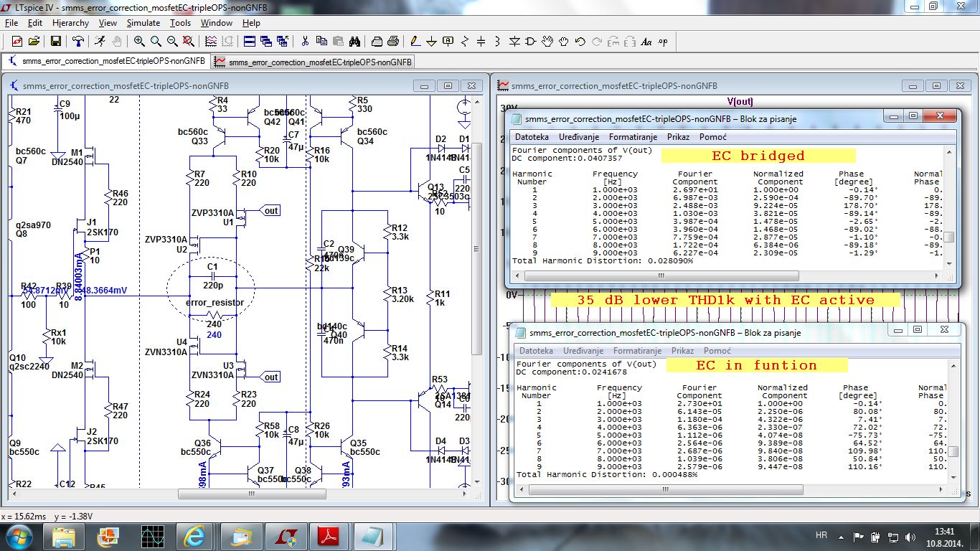Open the Hierarchy menu
Screen dimensions: 980x551
[70, 23]
